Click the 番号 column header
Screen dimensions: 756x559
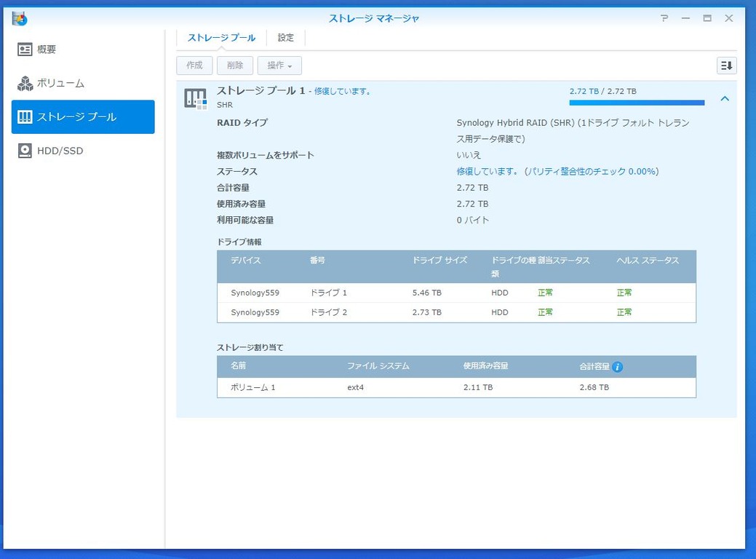(x=317, y=260)
